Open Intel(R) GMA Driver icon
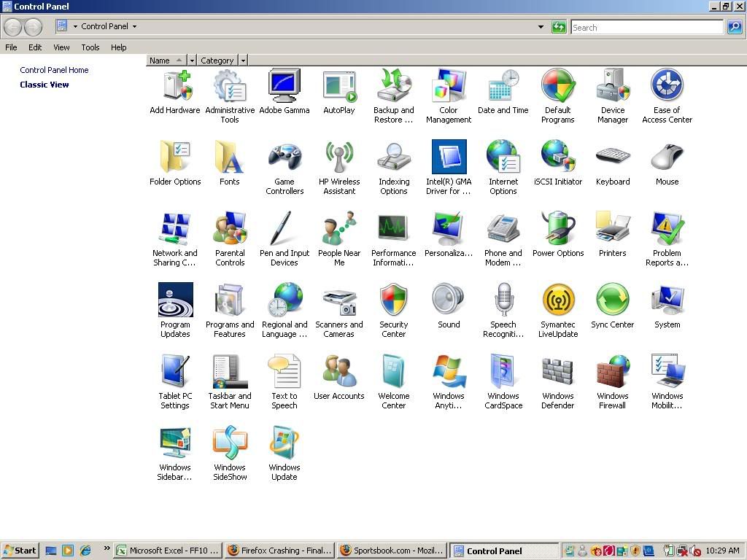The width and height of the screenshot is (747, 560). pyautogui.click(x=449, y=157)
